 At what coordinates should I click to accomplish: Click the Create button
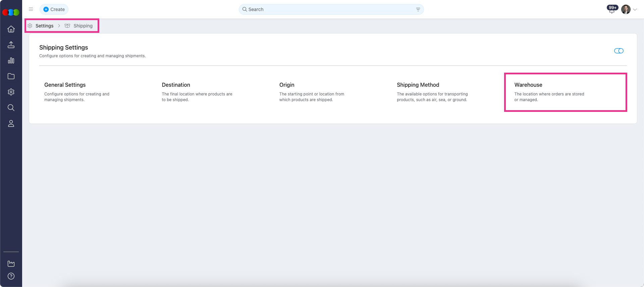click(54, 9)
